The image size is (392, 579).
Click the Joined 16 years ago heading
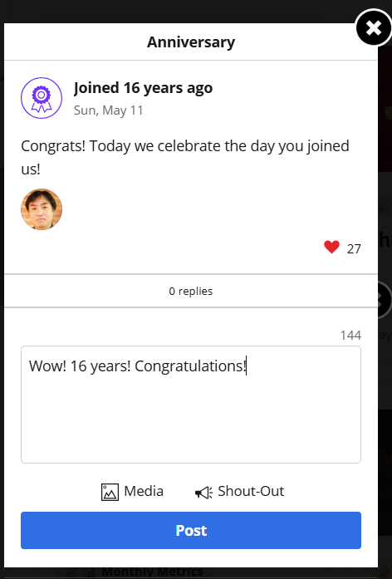click(x=143, y=88)
